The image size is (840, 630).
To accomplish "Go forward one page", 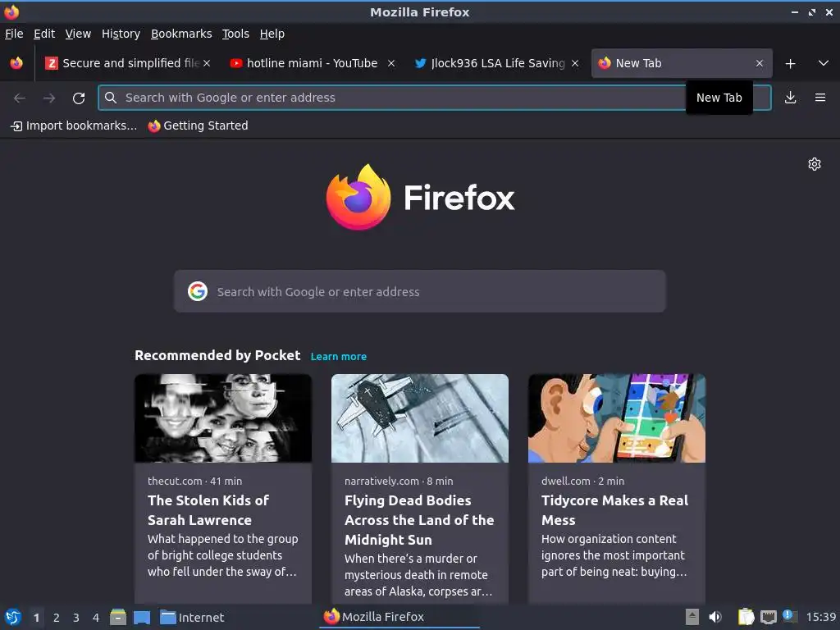I will [x=49, y=98].
